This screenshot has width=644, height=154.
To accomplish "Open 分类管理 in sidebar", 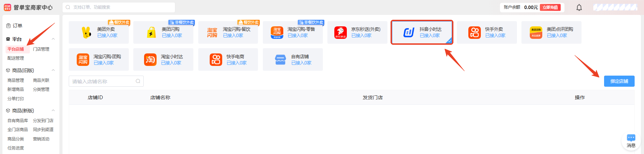I will pyautogui.click(x=41, y=89).
